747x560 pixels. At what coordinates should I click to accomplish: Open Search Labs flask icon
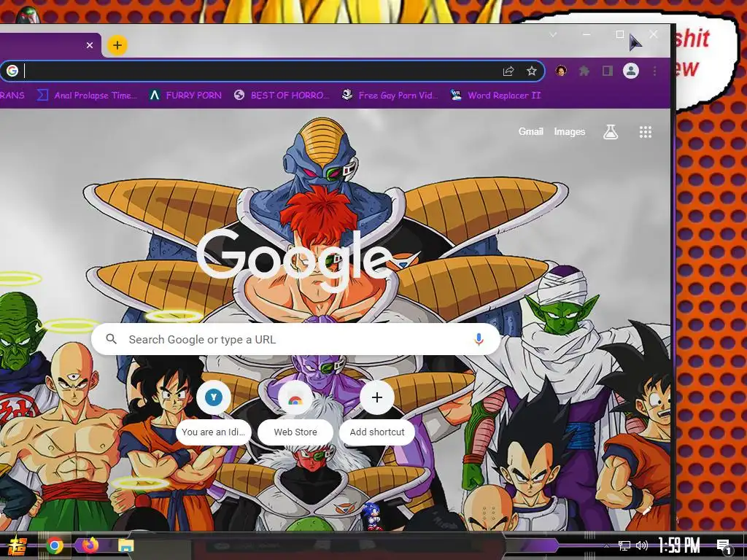(x=611, y=132)
